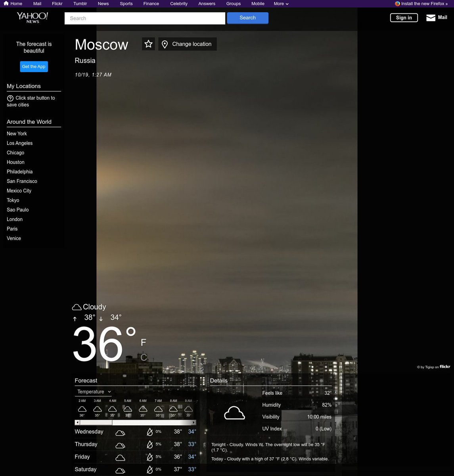Screen dimensions: 454x476
Task: Select London weather link
Action: pyautogui.click(x=15, y=219)
